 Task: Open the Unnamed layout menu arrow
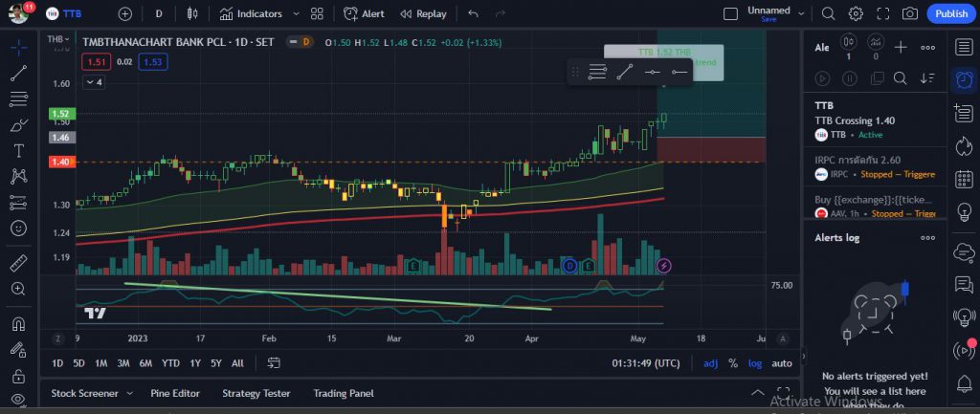point(801,13)
